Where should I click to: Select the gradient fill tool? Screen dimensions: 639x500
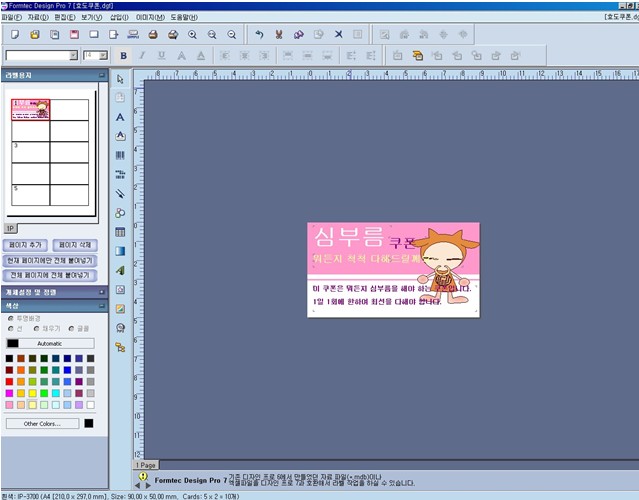point(120,251)
